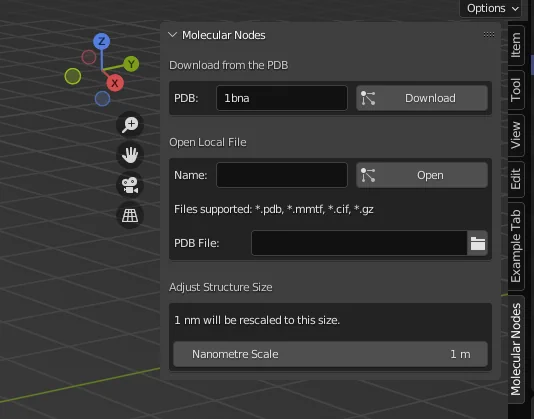Viewport: 534px width, 419px height.
Task: Click negative Z axis circle on gizmo
Action: [102, 99]
